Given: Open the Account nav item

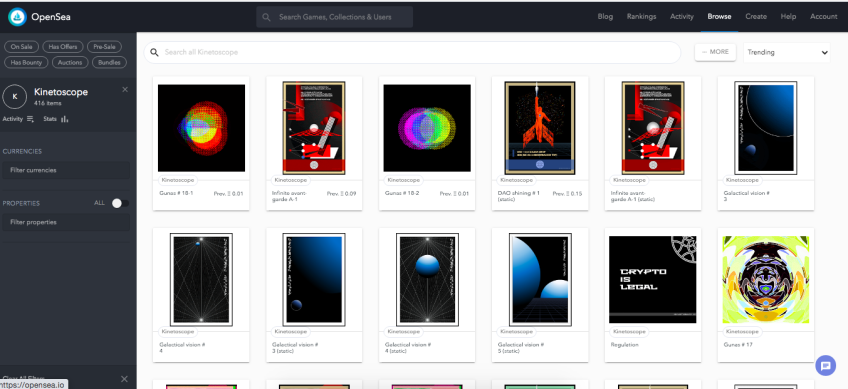Looking at the screenshot, I should (x=824, y=17).
